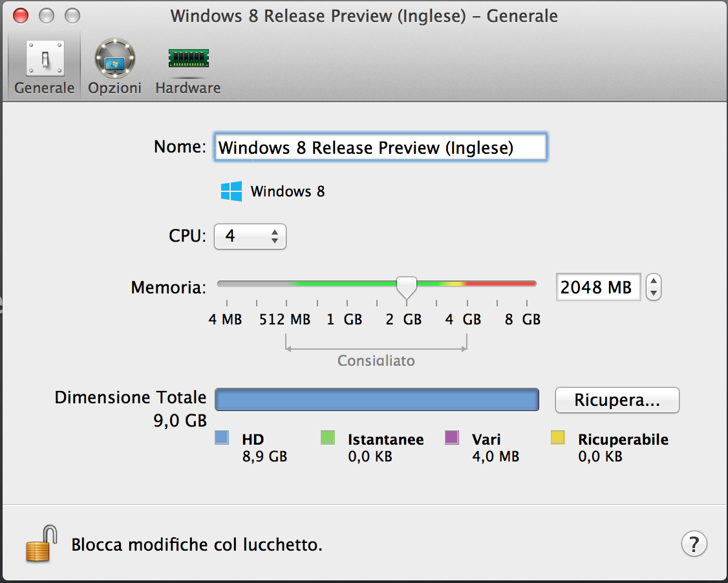Increase memory using the stepper up arrow

tap(654, 281)
